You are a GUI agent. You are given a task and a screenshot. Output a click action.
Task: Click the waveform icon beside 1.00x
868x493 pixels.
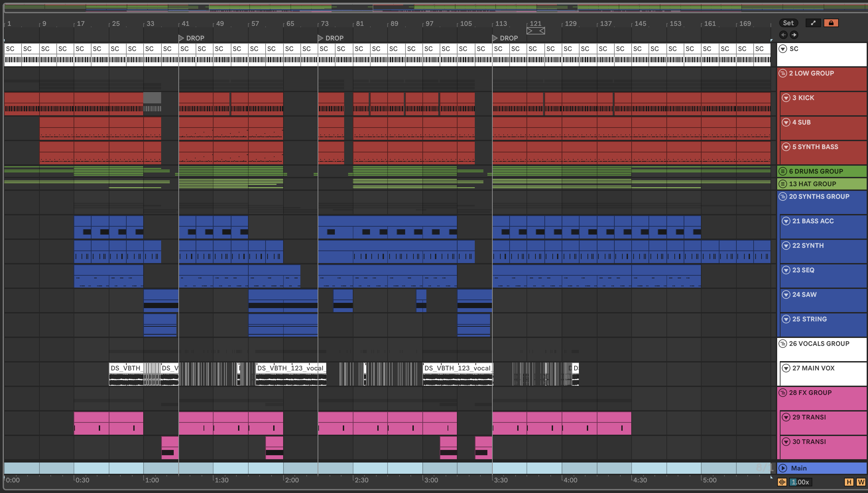pyautogui.click(x=782, y=482)
